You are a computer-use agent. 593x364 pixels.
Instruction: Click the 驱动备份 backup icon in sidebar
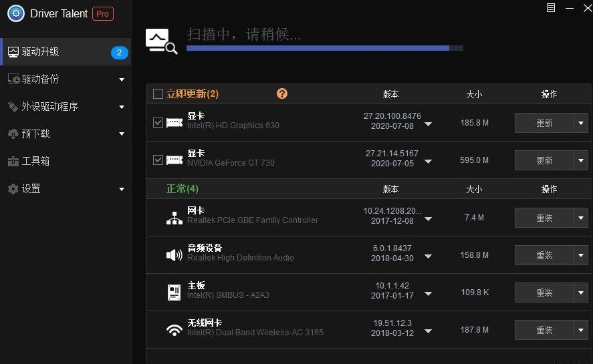(x=13, y=79)
